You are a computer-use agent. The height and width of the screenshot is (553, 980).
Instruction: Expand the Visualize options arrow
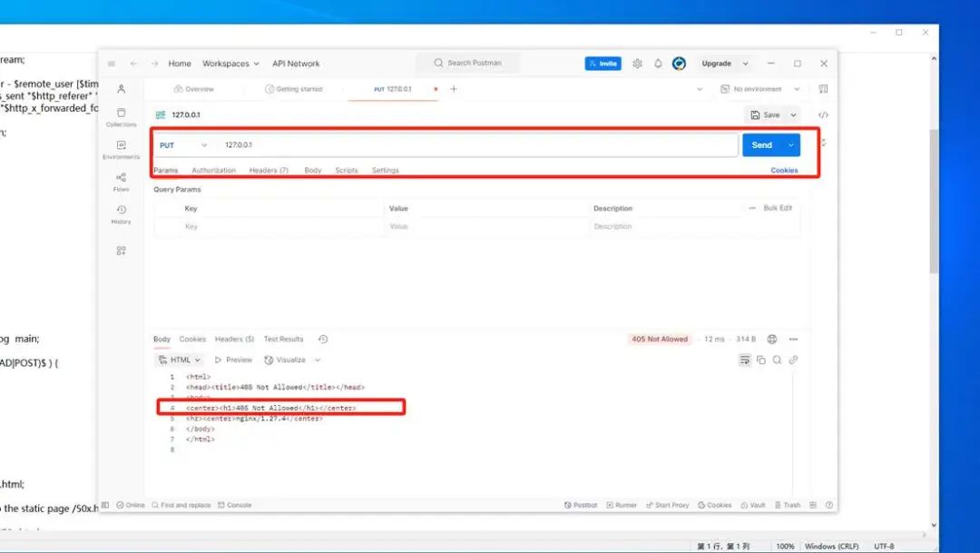pyautogui.click(x=318, y=360)
